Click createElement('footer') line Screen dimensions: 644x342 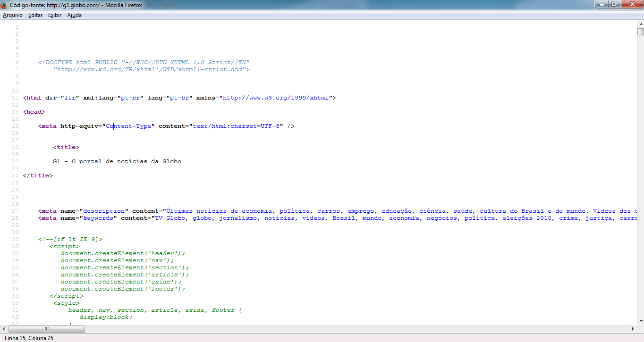pos(123,289)
